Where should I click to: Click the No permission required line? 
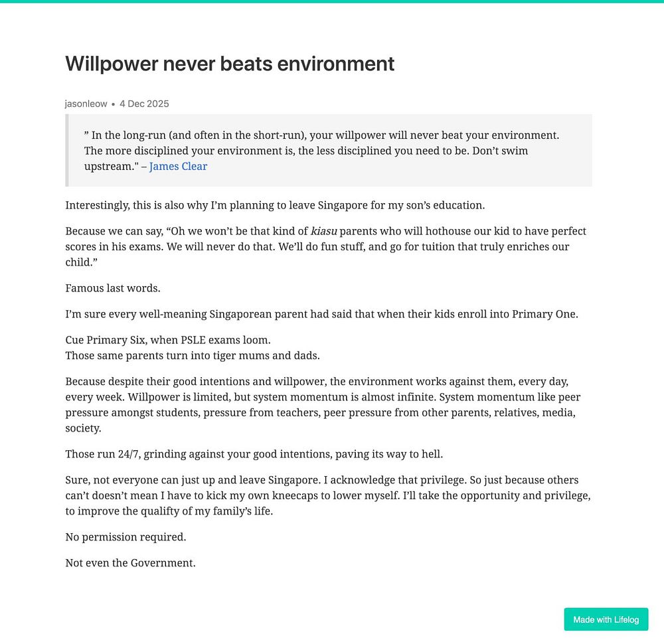(125, 537)
